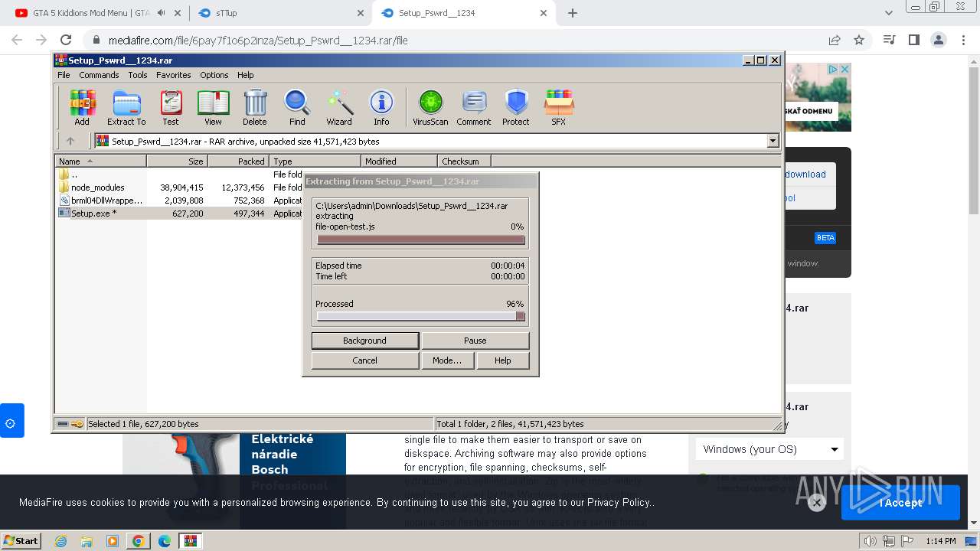Switch to the sTTup browser tab
The image size is (980, 551).
(x=280, y=13)
